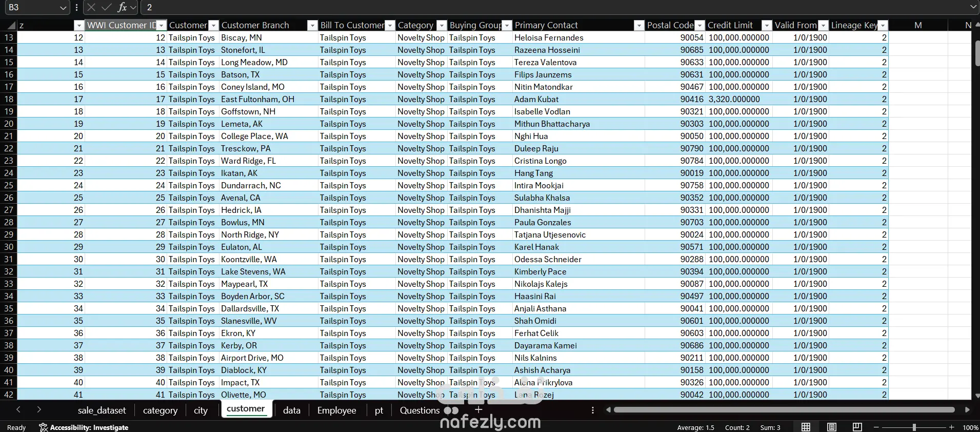Open filter dropdown for WWI Customer ID

coord(161,25)
